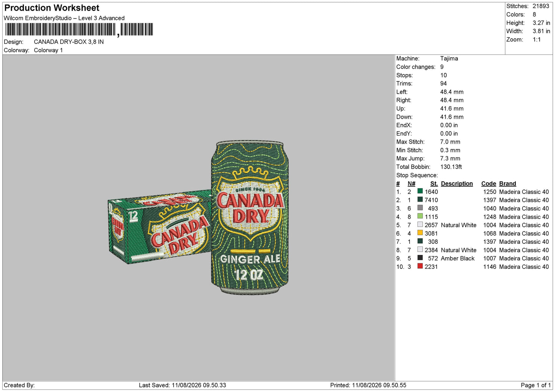
Task: Click Natural White description in stop 8
Action: coord(459,250)
